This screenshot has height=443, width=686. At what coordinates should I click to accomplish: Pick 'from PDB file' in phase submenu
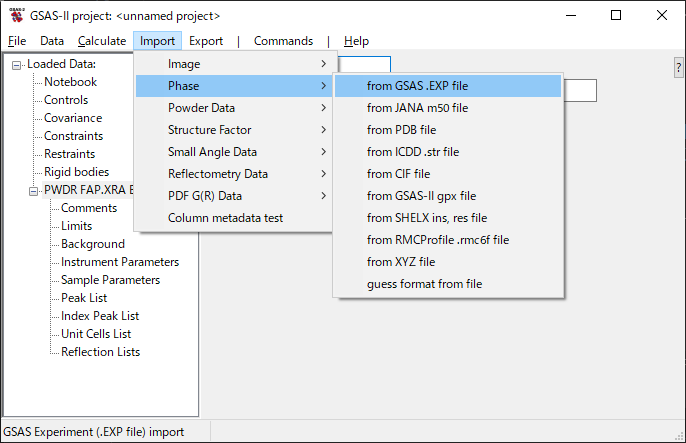[401, 130]
